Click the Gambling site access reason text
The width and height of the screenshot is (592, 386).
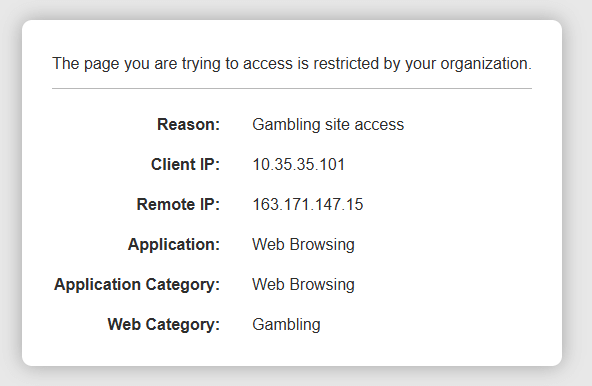[328, 125]
